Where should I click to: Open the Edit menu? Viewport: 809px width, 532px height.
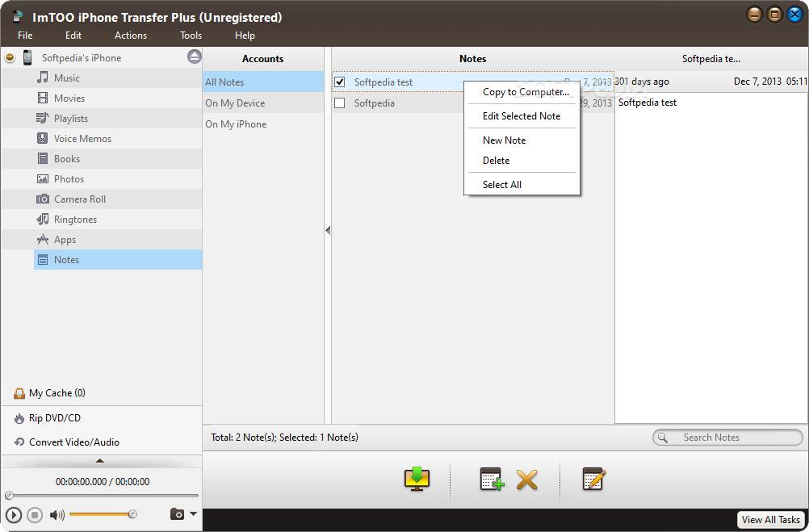[x=73, y=35]
